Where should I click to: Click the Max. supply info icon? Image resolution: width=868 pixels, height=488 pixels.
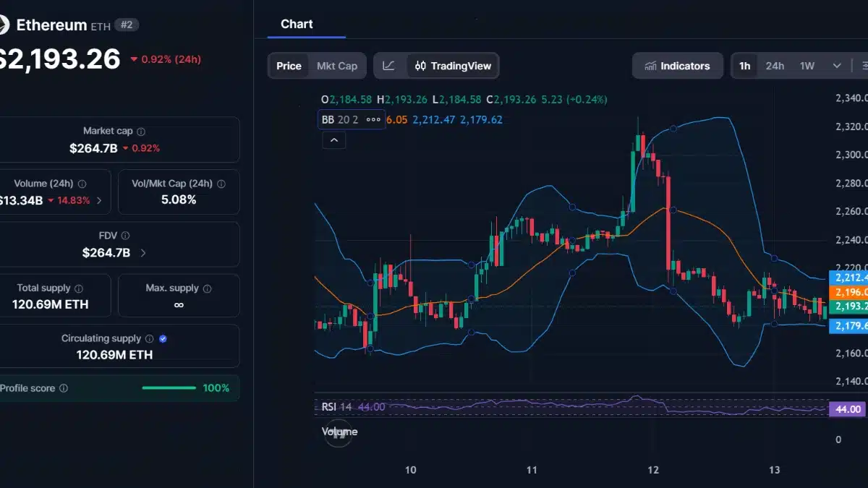click(208, 287)
